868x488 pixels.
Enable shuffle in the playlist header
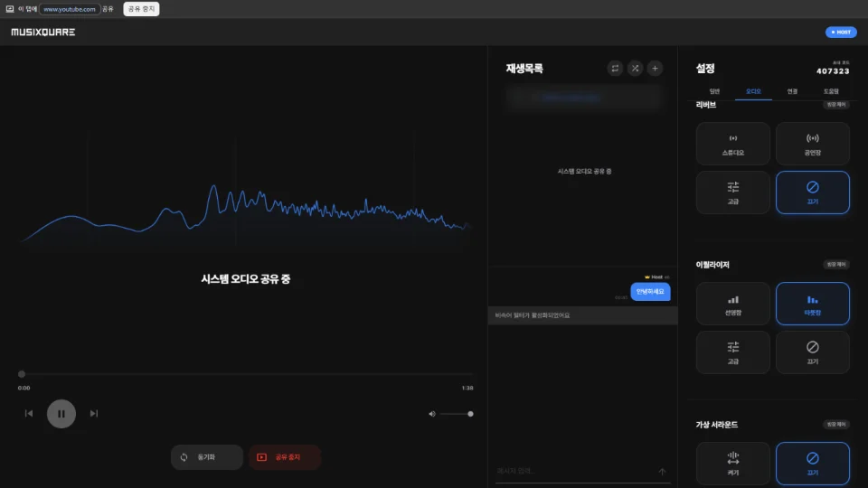point(635,69)
